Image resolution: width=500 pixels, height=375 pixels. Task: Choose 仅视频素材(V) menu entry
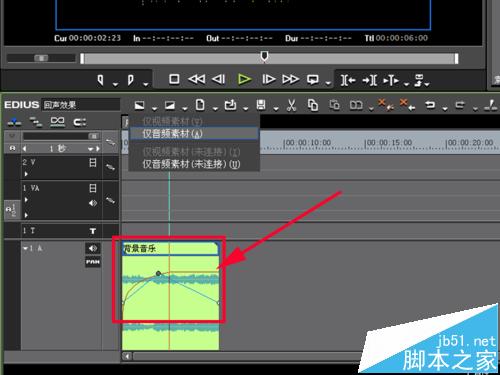tap(194, 121)
